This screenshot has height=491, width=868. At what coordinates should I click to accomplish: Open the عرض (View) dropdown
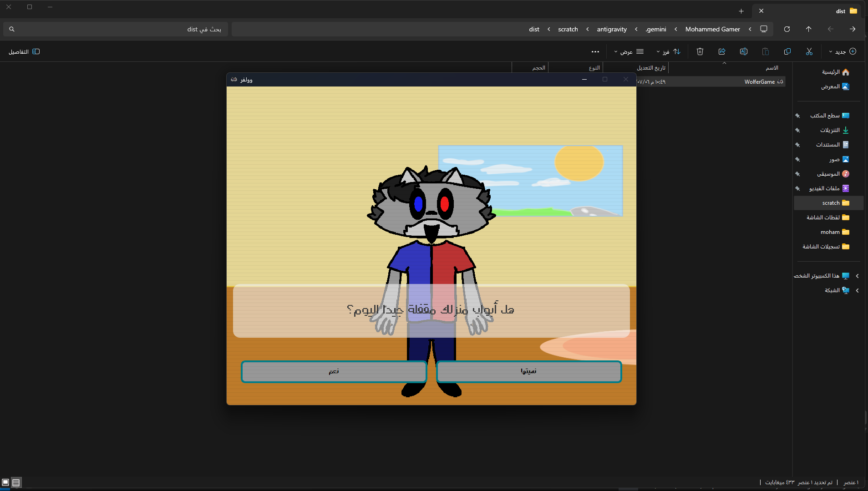pos(629,51)
